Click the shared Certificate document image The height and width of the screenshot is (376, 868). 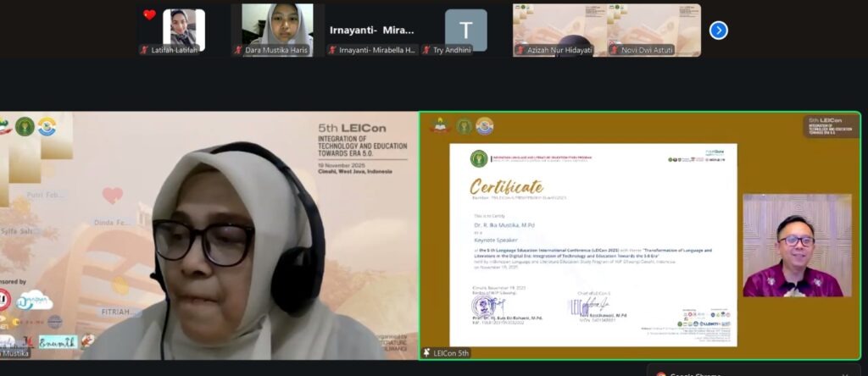tap(593, 244)
